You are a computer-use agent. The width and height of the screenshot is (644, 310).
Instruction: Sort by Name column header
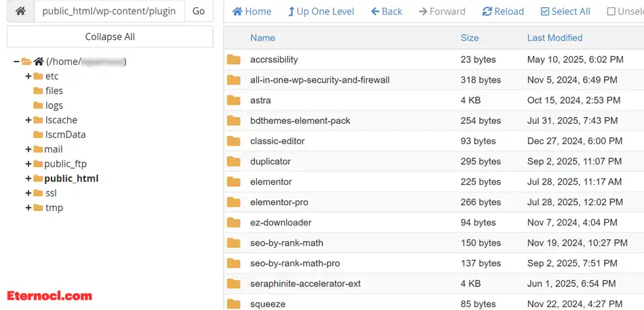tap(263, 38)
